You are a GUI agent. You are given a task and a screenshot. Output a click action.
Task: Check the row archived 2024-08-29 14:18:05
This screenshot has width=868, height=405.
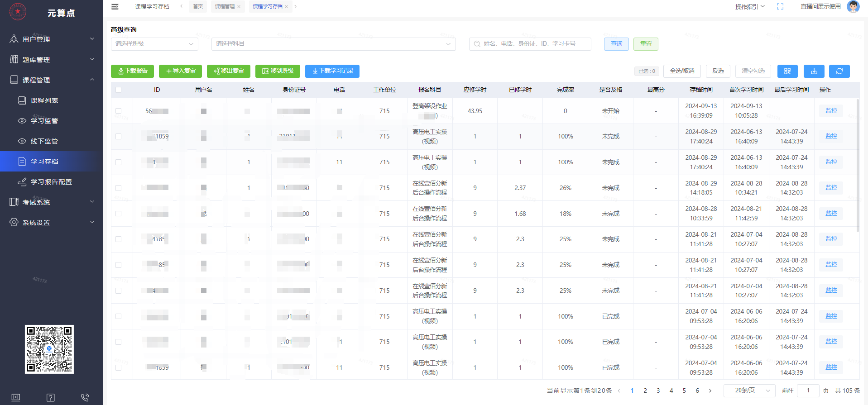pos(119,188)
